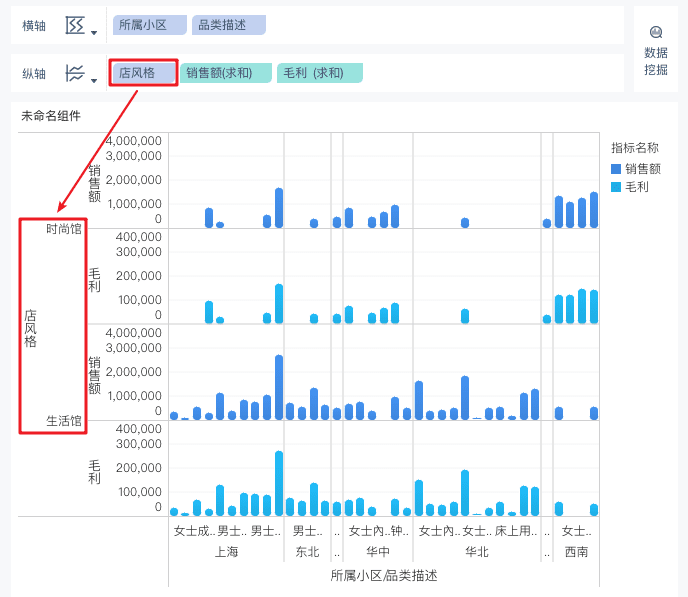This screenshot has width=688, height=597.
Task: Click the 销售额 legend label
Action: 643,169
